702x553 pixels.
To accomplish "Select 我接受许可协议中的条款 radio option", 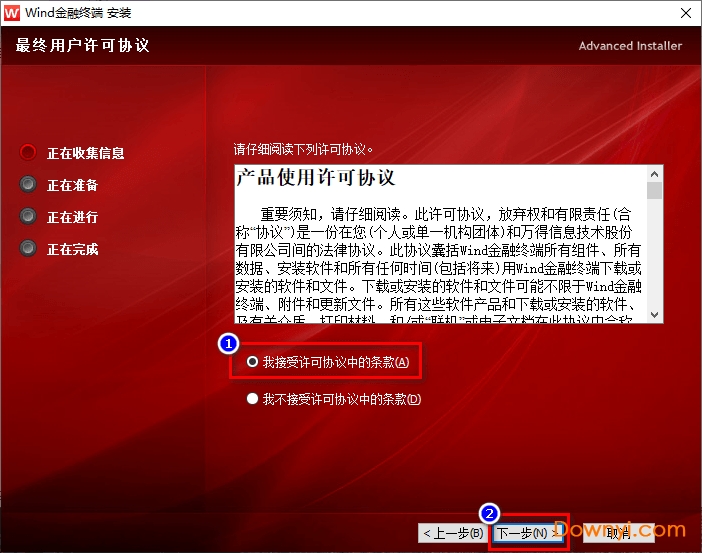I will coord(253,362).
